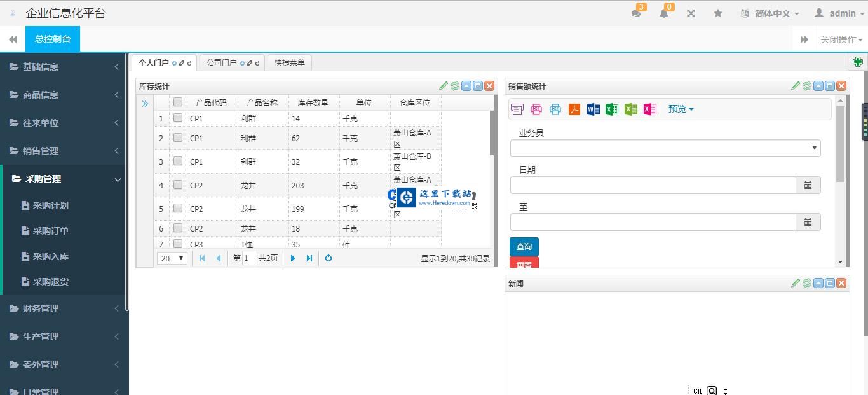Image resolution: width=868 pixels, height=395 pixels.
Task: Open the PDF export icon in sales panel
Action: 574,109
